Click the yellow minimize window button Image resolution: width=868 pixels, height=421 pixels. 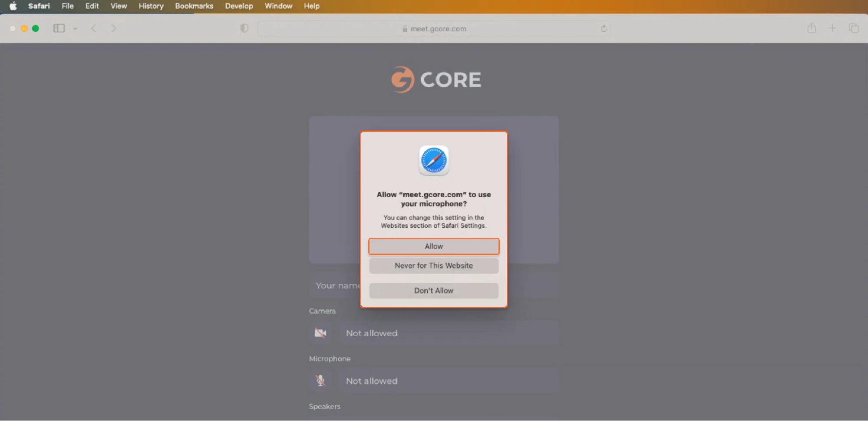(24, 28)
